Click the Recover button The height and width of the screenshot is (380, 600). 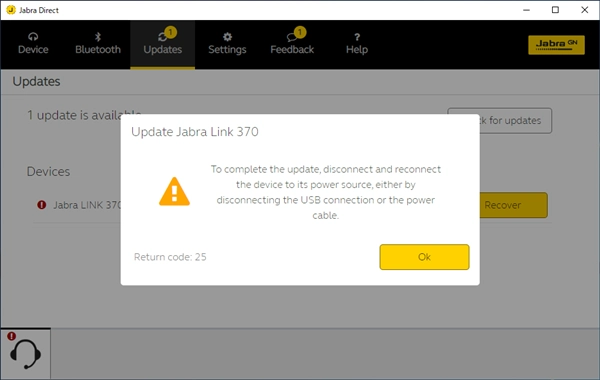(x=513, y=205)
